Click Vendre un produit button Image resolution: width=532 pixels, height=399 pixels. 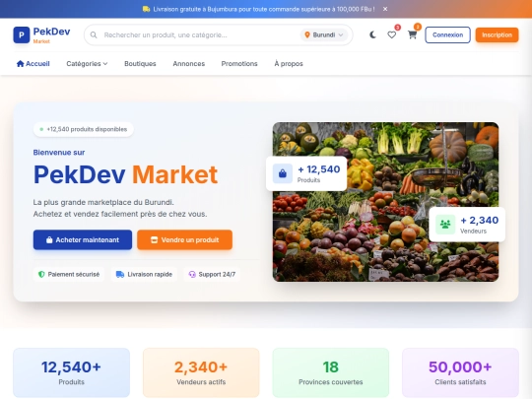(184, 239)
